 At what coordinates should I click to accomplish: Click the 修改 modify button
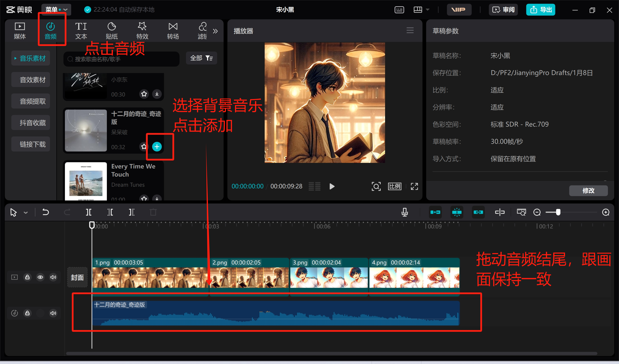588,191
